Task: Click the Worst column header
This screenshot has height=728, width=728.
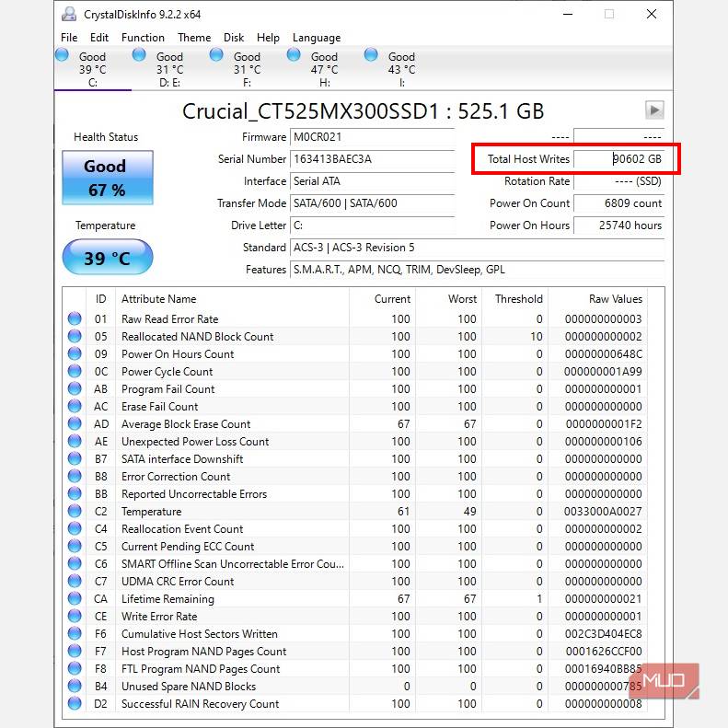Action: click(449, 299)
